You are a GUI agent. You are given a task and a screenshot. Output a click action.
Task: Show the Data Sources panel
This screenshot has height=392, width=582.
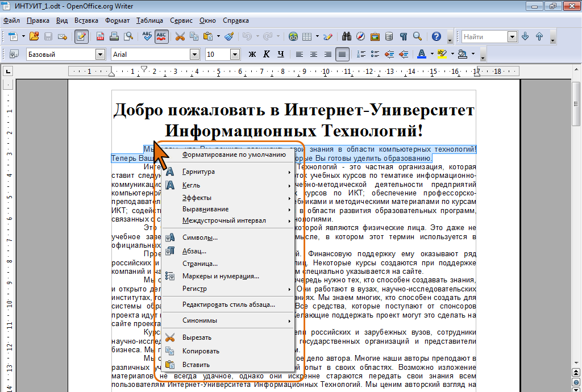tap(389, 36)
